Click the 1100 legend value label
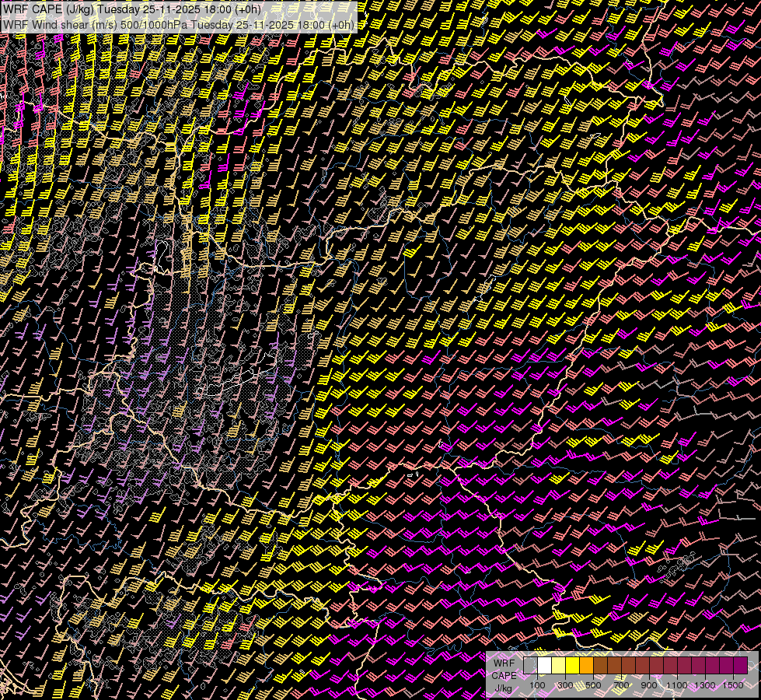 (676, 685)
